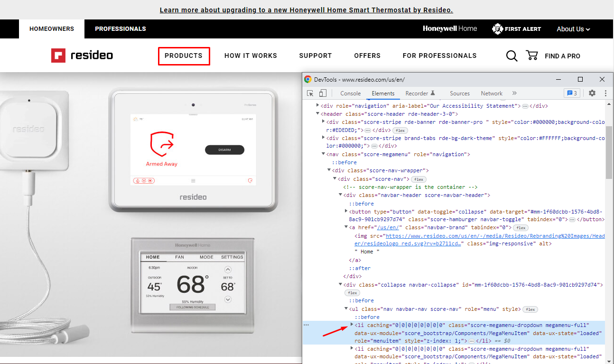
Task: Click flex badge beside navbar-brand anchor
Action: [x=521, y=228]
